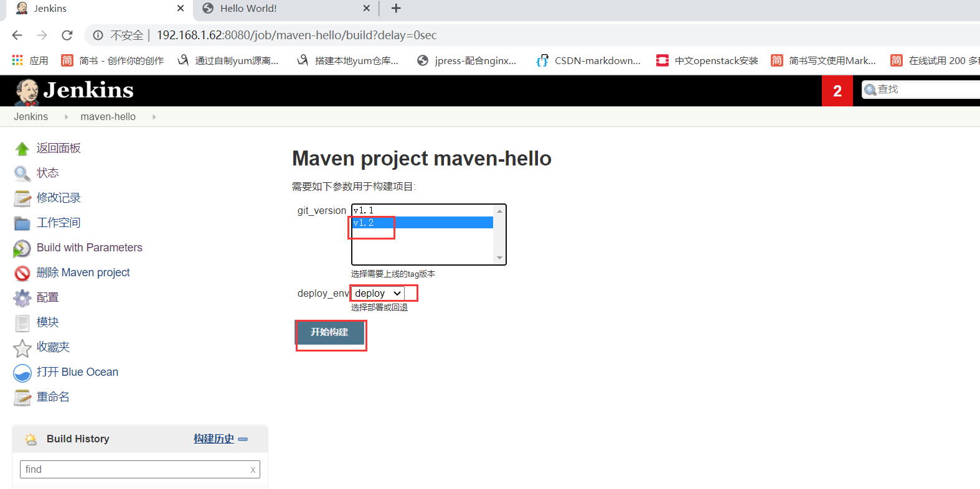Expand the maven-hello breadcrumb arrow menu
Screen dimensions: 980x489
coord(154,117)
